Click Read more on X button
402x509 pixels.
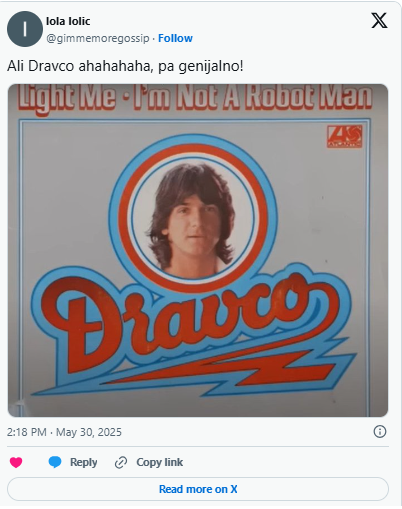tap(198, 489)
